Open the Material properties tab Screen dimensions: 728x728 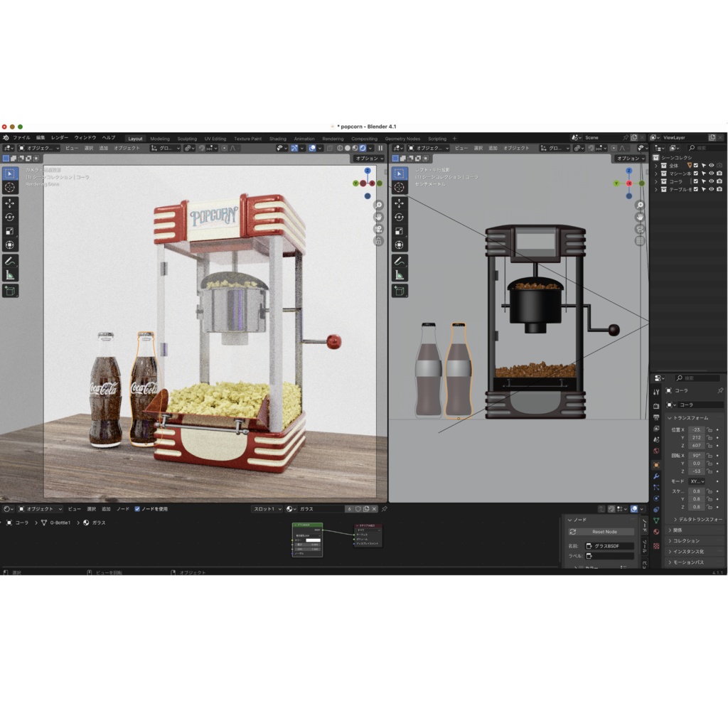pos(656,532)
